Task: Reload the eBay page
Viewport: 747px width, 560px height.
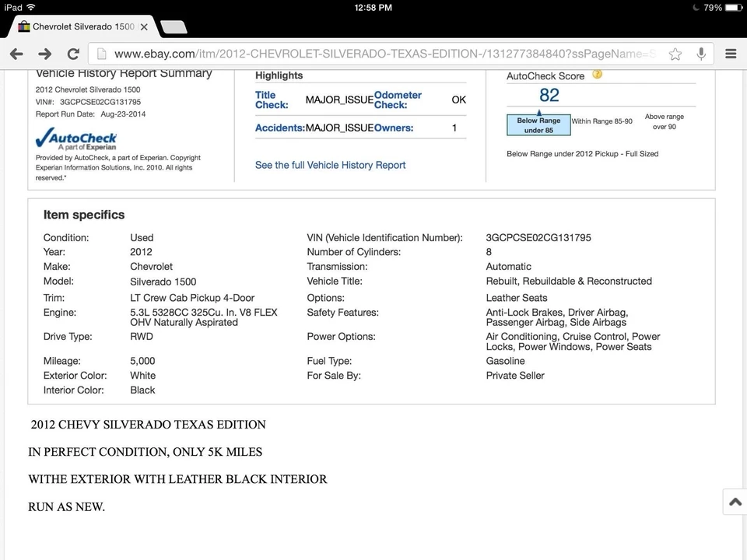Action: coord(73,54)
